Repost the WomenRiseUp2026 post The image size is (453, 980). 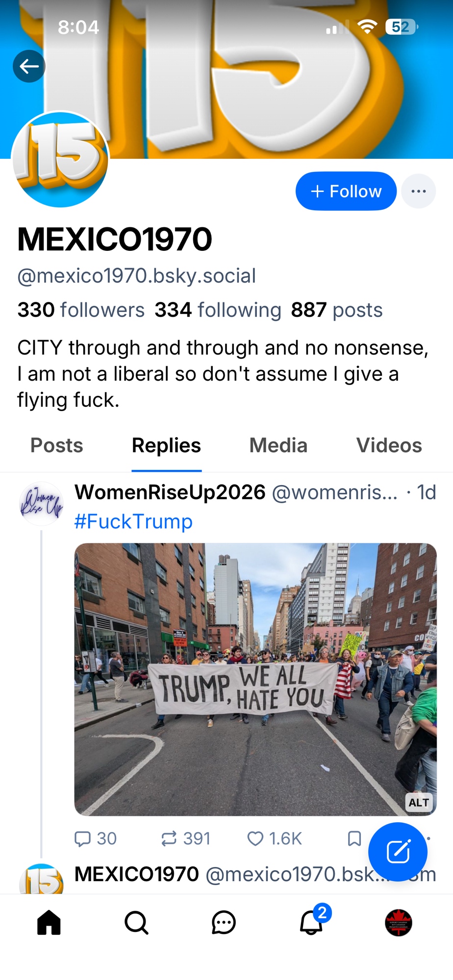169,839
